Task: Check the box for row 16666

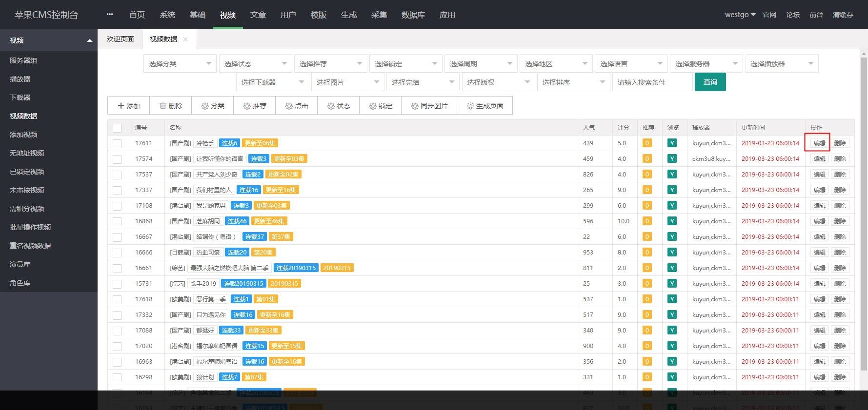Action: coord(117,253)
